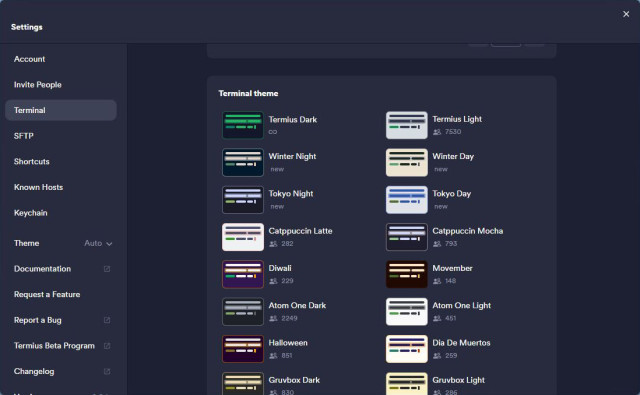The height and width of the screenshot is (395, 640).
Task: Open the Terminal settings tab
Action: [61, 110]
